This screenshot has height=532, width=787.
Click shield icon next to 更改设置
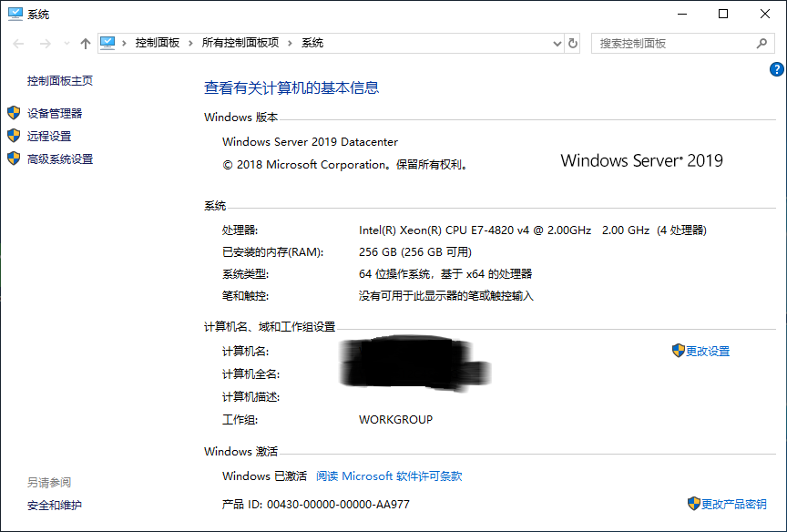point(678,351)
